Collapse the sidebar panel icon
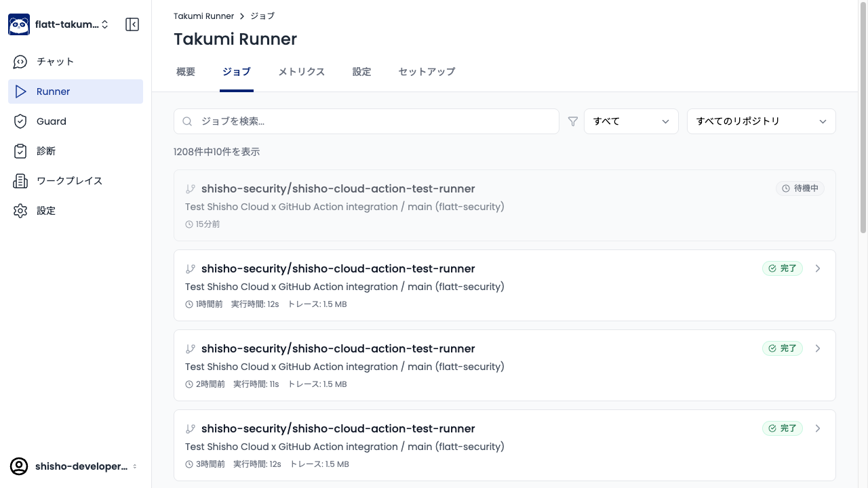868x488 pixels. pyautogui.click(x=132, y=24)
